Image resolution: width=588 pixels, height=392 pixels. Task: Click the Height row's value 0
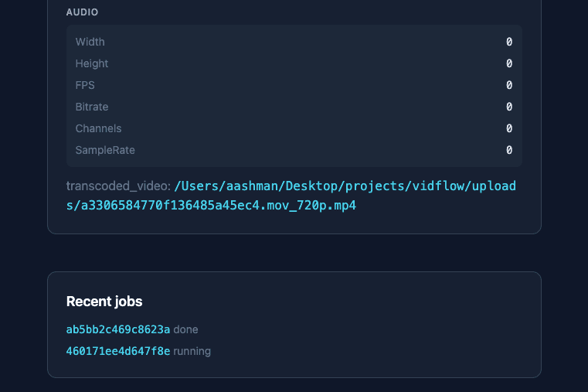[x=509, y=63]
